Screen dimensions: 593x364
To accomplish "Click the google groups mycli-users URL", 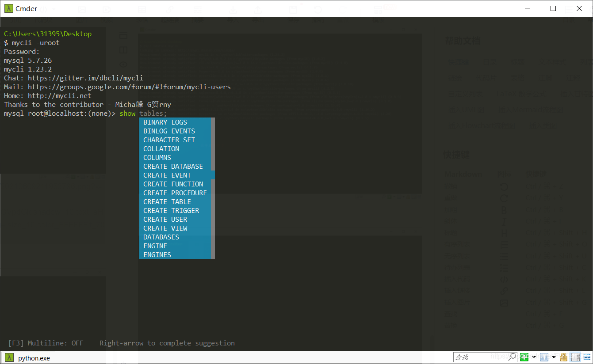I will click(129, 87).
